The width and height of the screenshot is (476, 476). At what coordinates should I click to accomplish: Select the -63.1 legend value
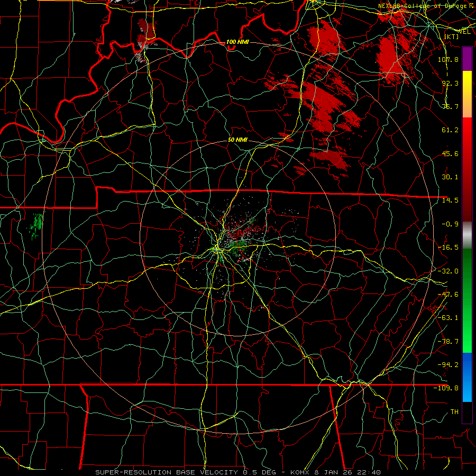click(x=448, y=318)
